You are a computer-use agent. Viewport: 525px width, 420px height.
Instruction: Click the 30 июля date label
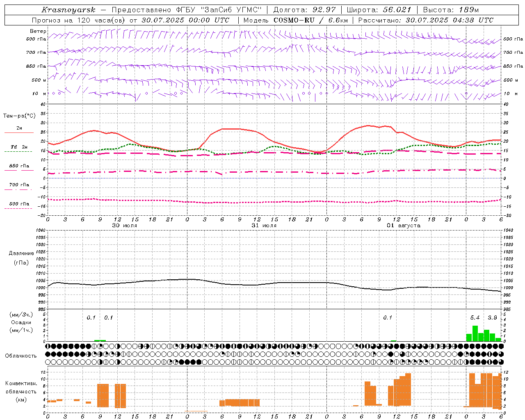click(x=125, y=226)
